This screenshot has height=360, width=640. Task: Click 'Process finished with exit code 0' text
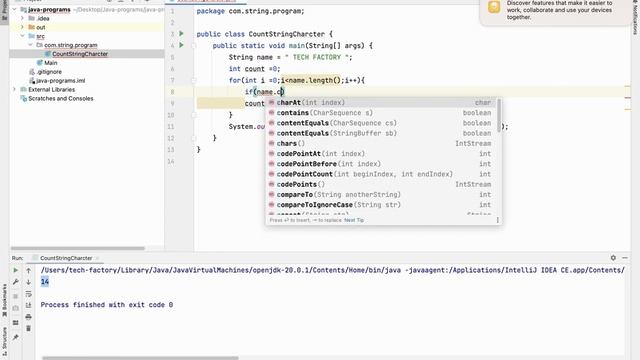pos(107,305)
